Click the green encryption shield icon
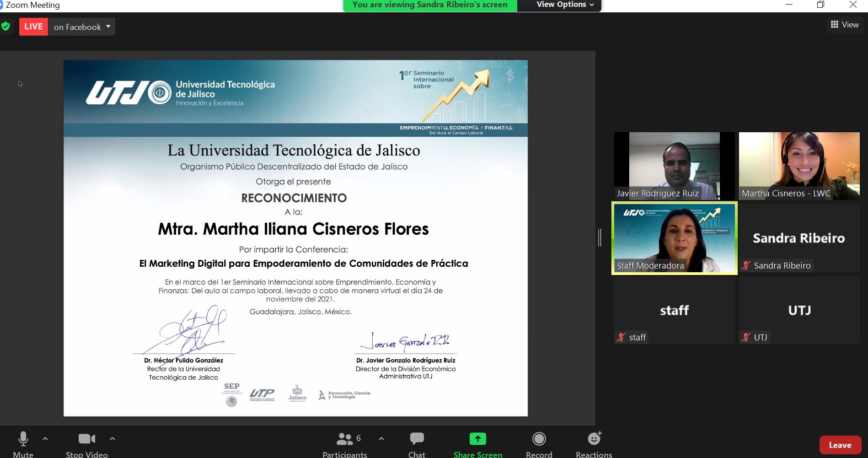This screenshot has width=868, height=458. click(x=6, y=27)
